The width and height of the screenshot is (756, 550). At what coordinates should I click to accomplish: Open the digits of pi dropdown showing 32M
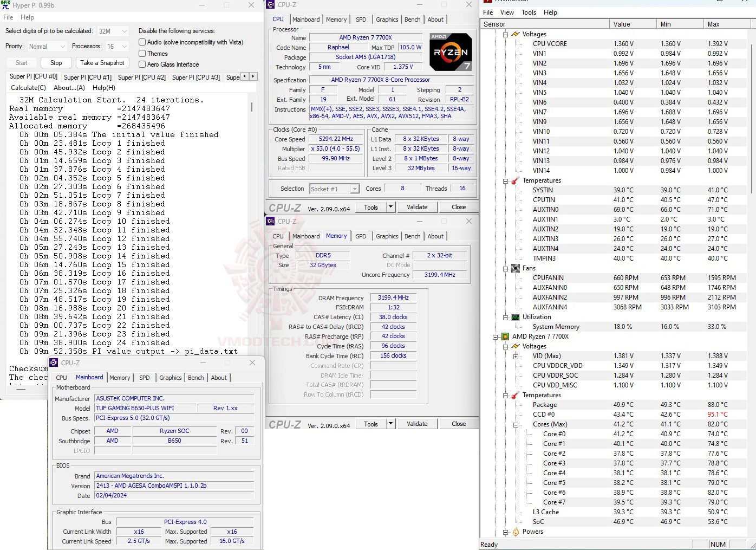[x=113, y=31]
